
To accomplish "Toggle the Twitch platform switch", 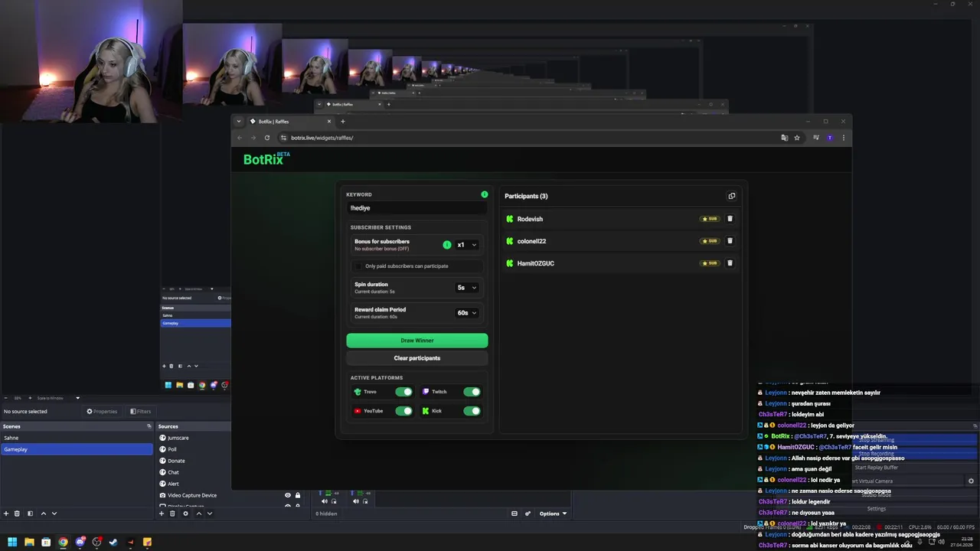I will click(472, 392).
